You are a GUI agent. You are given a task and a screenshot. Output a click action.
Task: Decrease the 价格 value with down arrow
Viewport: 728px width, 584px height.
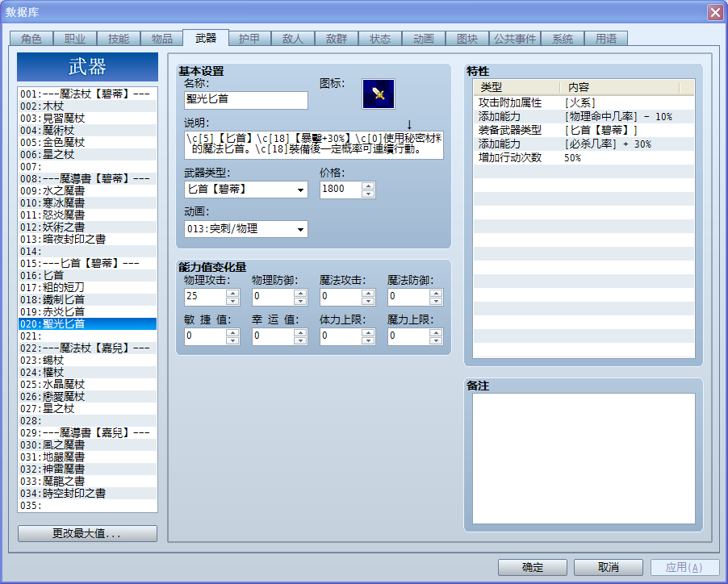[x=368, y=194]
